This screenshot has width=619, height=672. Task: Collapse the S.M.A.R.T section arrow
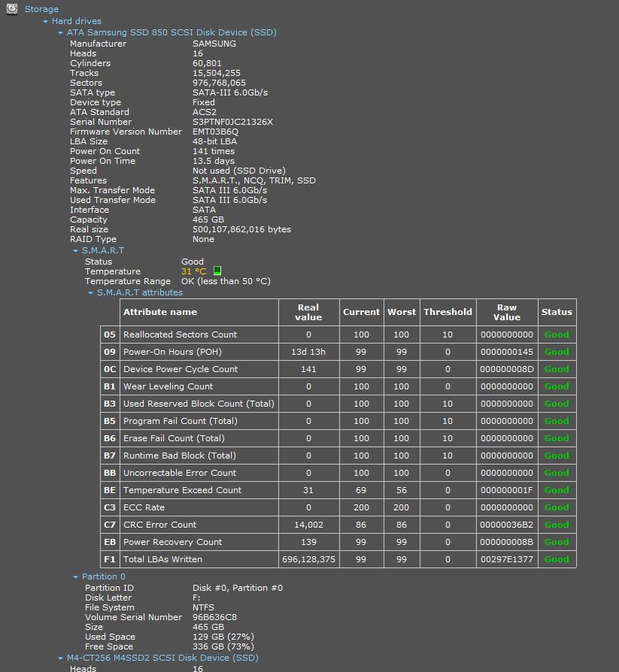pyautogui.click(x=75, y=251)
